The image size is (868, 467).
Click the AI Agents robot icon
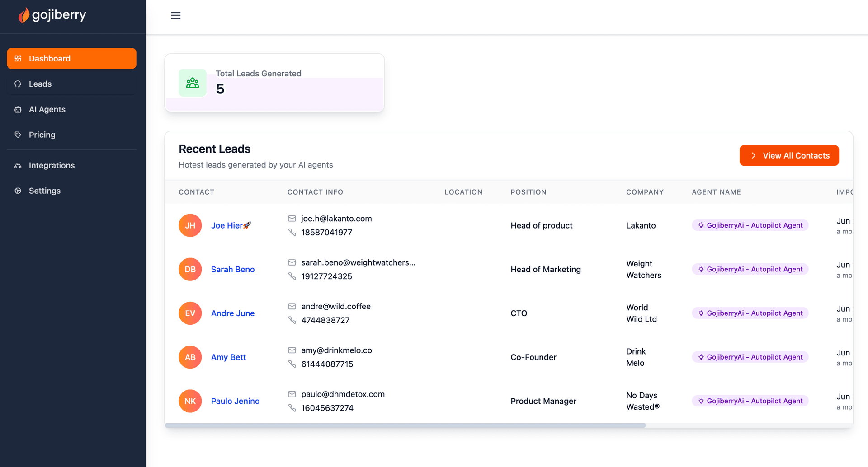pos(18,109)
